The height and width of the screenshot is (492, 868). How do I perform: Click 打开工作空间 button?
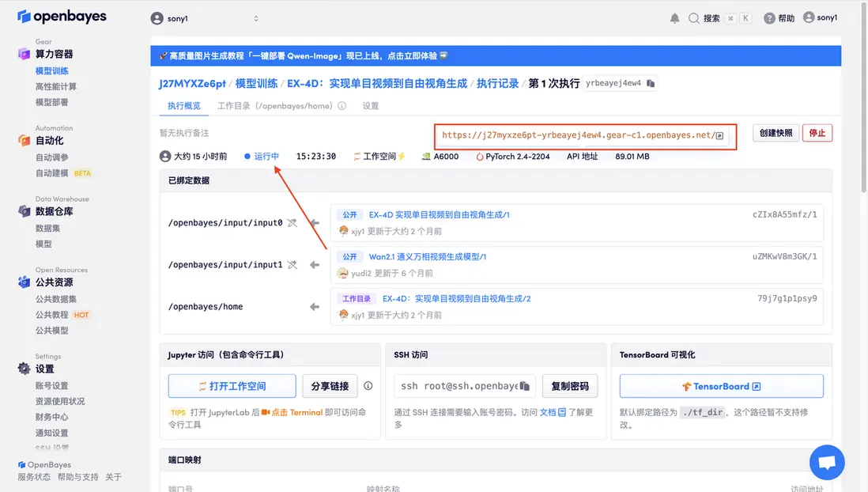tap(232, 386)
